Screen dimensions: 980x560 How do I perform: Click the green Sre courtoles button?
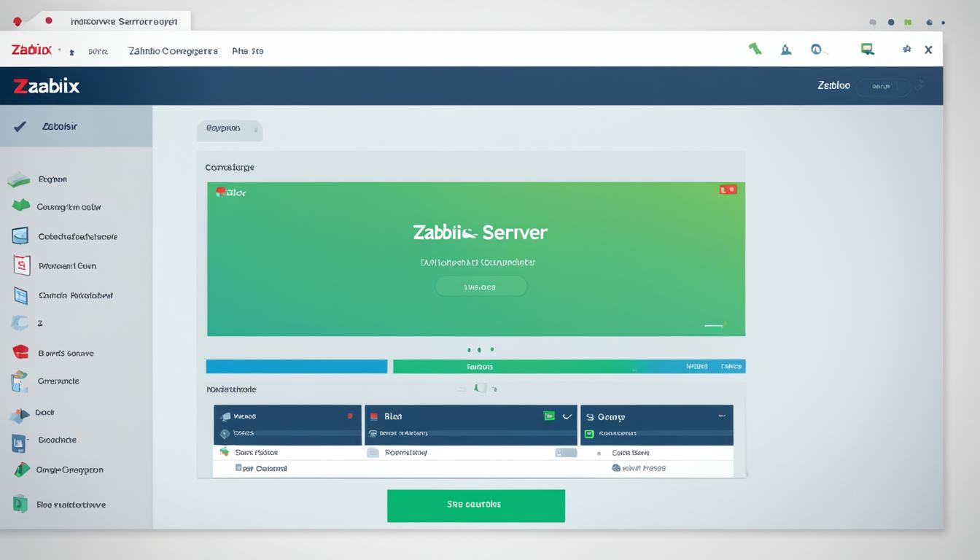475,505
